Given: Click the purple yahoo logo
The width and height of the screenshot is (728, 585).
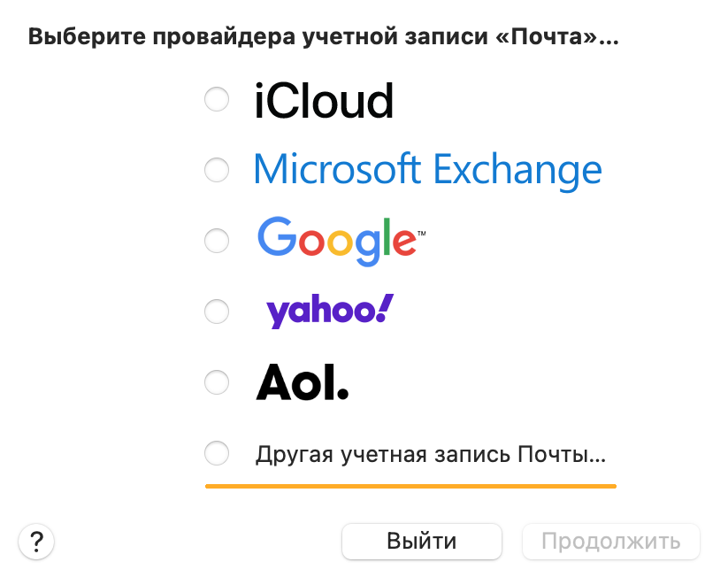Looking at the screenshot, I should click(330, 311).
